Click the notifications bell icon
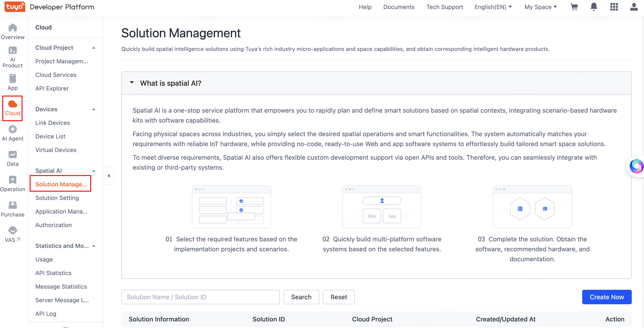The image size is (644, 328). [x=594, y=7]
